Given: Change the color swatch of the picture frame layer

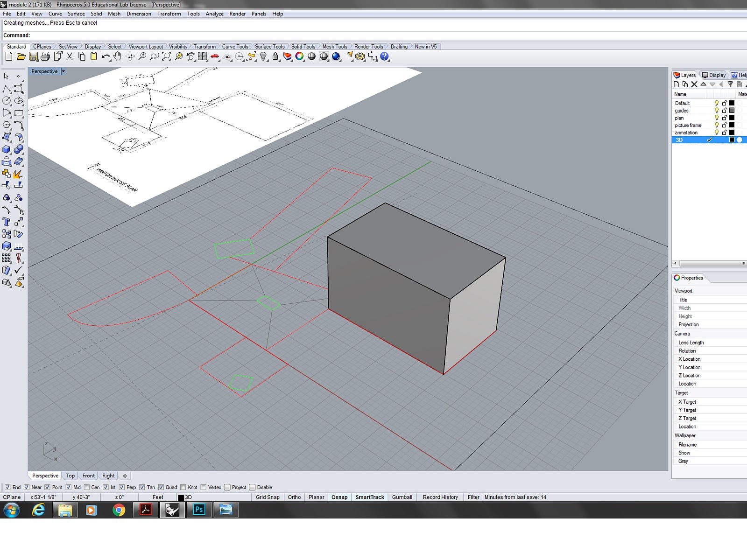Looking at the screenshot, I should 732,125.
